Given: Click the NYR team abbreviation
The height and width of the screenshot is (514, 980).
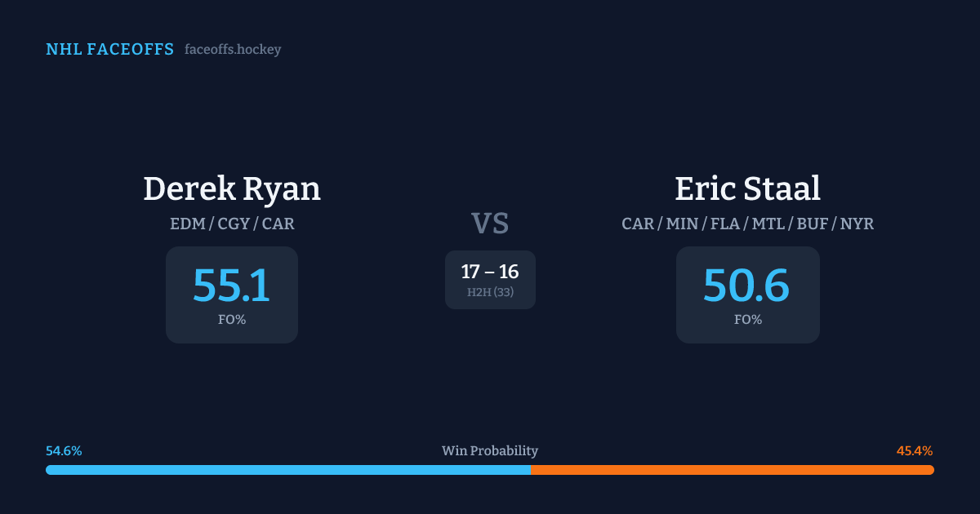Looking at the screenshot, I should pos(857,224).
